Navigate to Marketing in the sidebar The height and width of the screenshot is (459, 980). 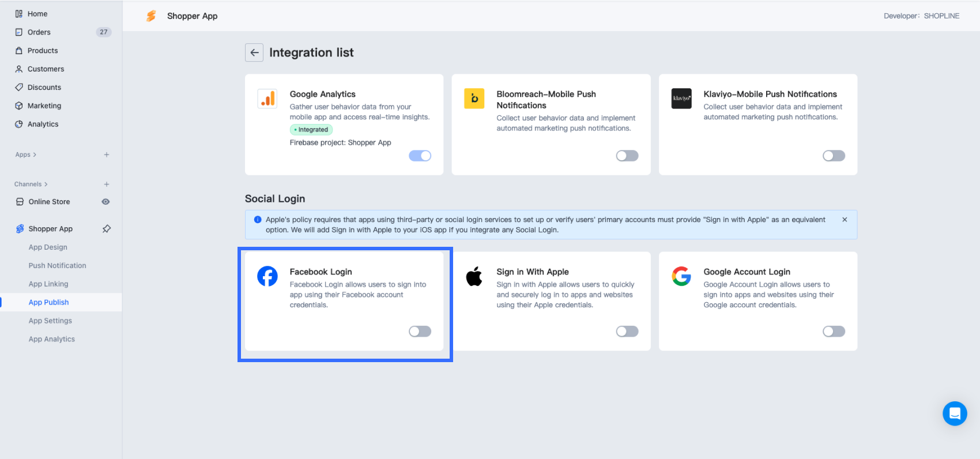coord(44,106)
